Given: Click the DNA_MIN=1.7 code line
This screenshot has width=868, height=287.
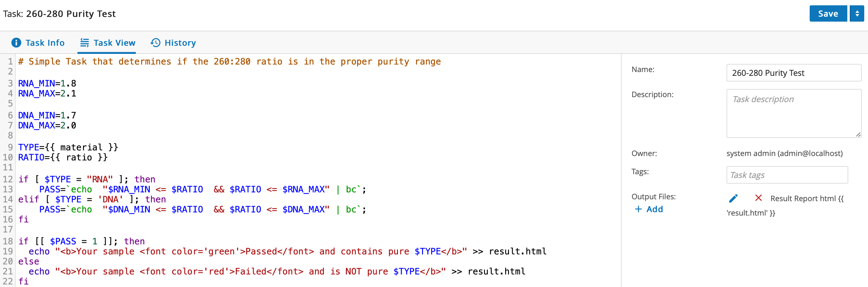Looking at the screenshot, I should (47, 116).
